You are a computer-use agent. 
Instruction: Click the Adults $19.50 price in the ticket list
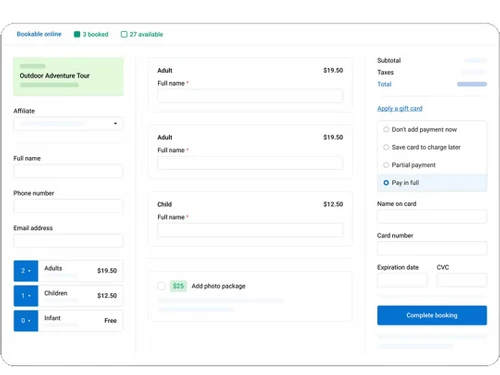click(107, 271)
